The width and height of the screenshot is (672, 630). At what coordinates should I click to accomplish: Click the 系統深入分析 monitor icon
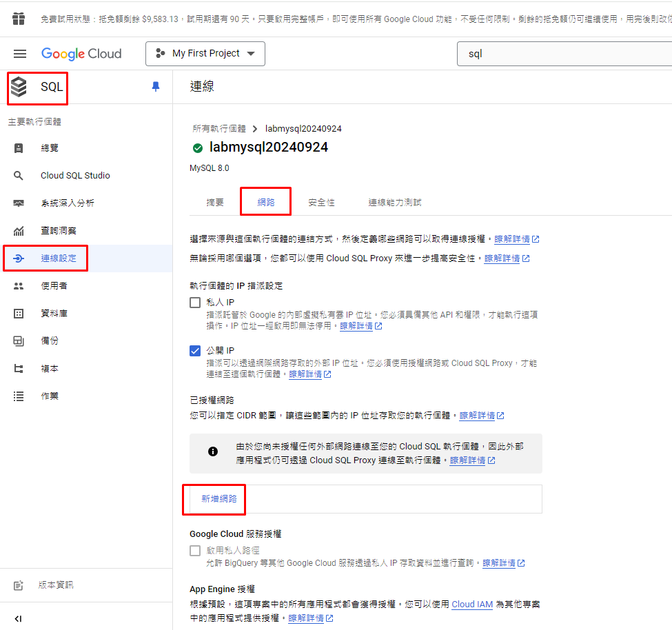coord(19,203)
